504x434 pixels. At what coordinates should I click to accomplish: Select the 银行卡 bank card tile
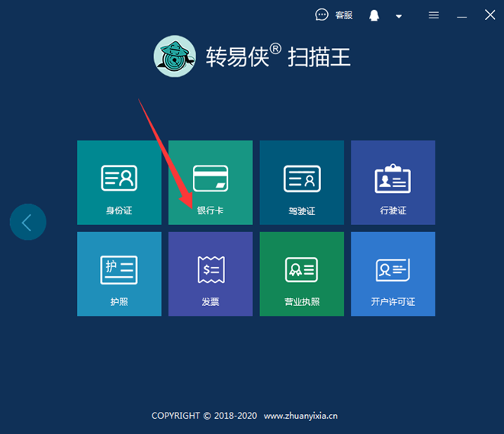click(x=210, y=182)
